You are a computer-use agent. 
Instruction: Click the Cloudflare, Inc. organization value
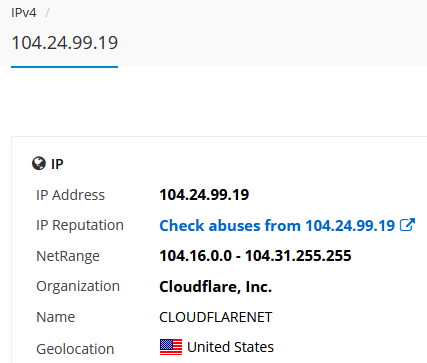[215, 287]
